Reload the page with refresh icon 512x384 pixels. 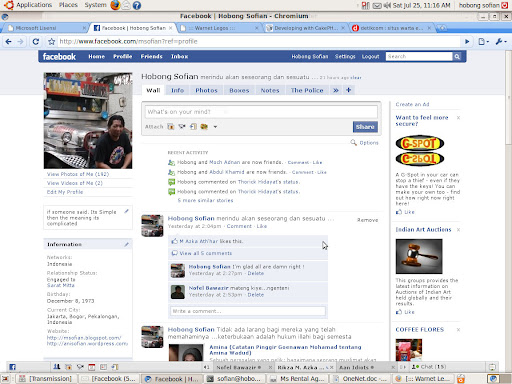36,42
